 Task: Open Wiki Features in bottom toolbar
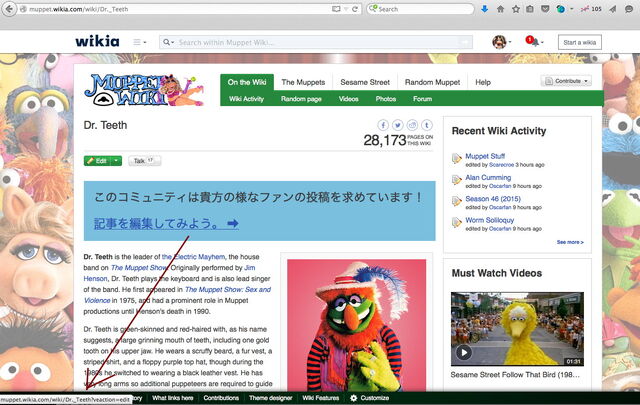click(x=321, y=398)
